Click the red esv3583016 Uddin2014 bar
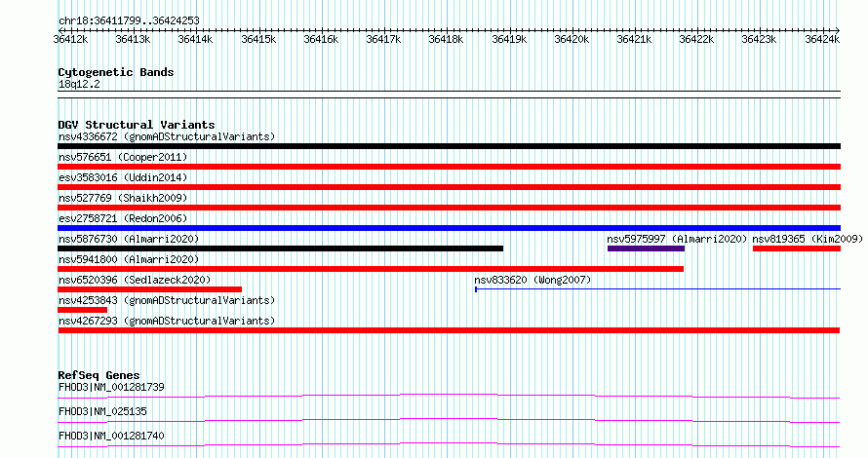Screen dimensions: 868x458 (449, 187)
